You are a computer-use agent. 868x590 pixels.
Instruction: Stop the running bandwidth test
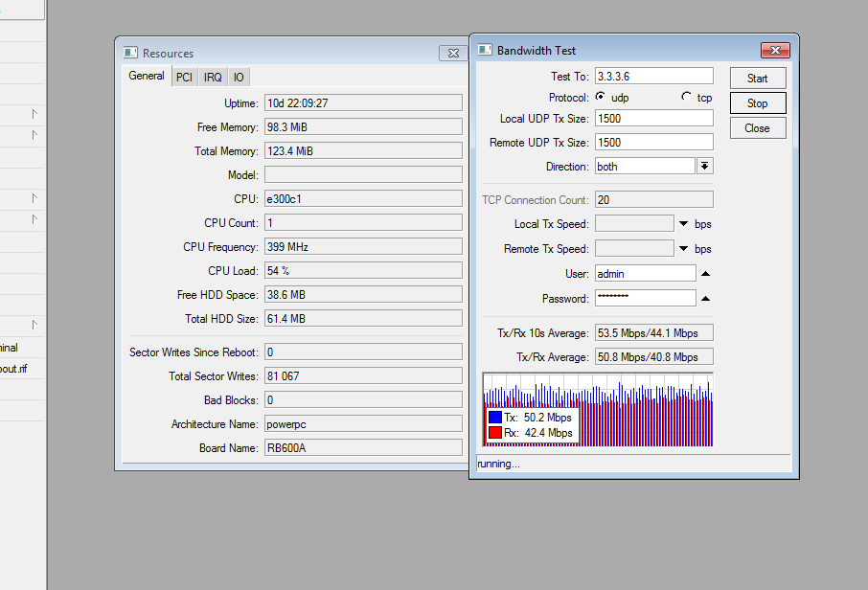[757, 103]
